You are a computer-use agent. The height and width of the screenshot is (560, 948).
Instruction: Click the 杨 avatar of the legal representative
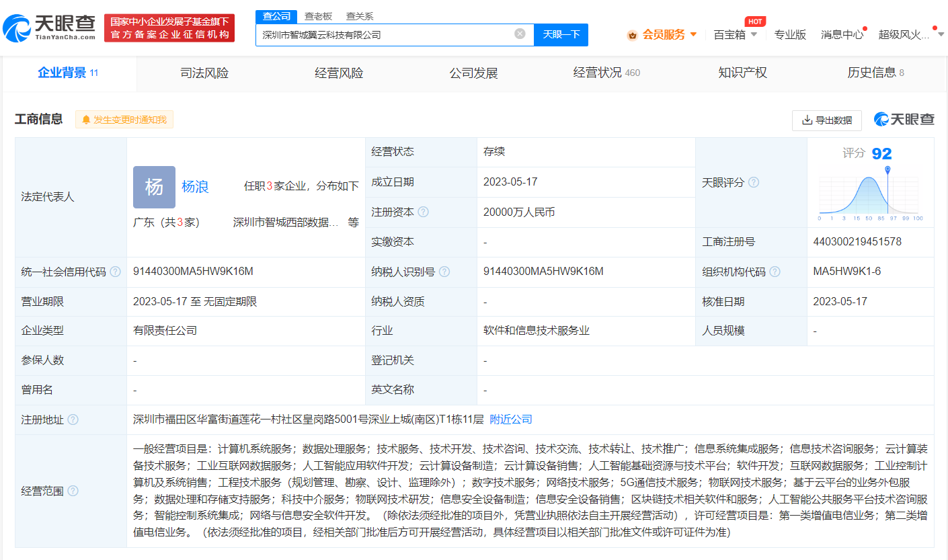(154, 187)
